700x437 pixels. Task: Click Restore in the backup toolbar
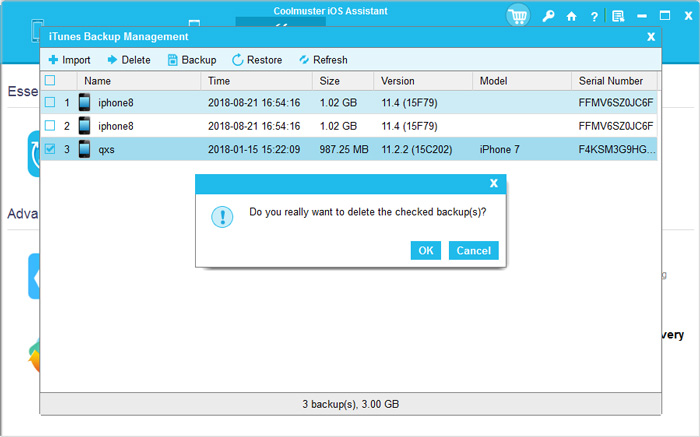click(257, 60)
